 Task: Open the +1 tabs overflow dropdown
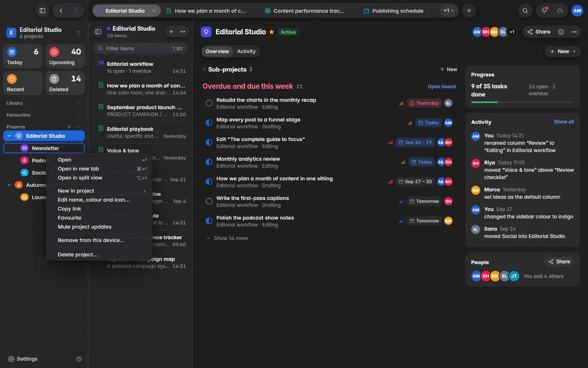pos(448,11)
